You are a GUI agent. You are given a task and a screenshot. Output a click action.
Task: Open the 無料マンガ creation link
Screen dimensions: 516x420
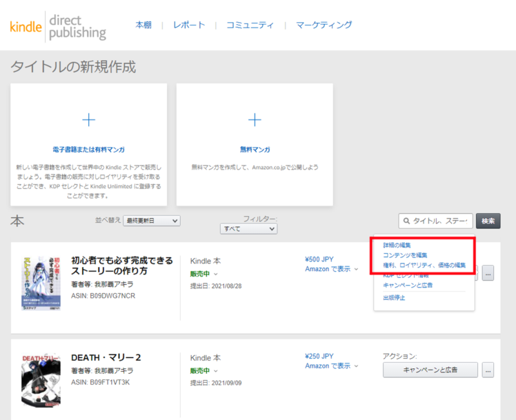click(255, 150)
